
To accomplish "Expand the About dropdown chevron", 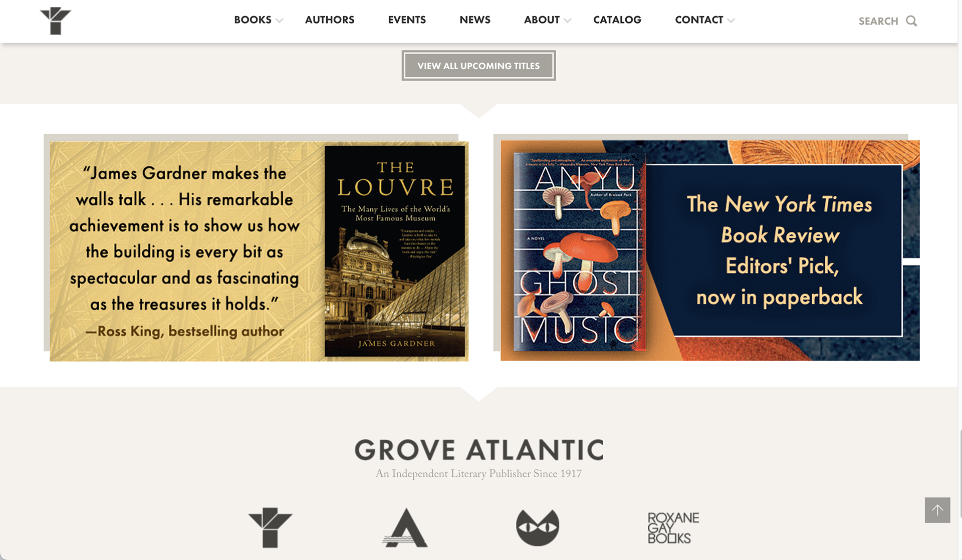I will coord(568,21).
